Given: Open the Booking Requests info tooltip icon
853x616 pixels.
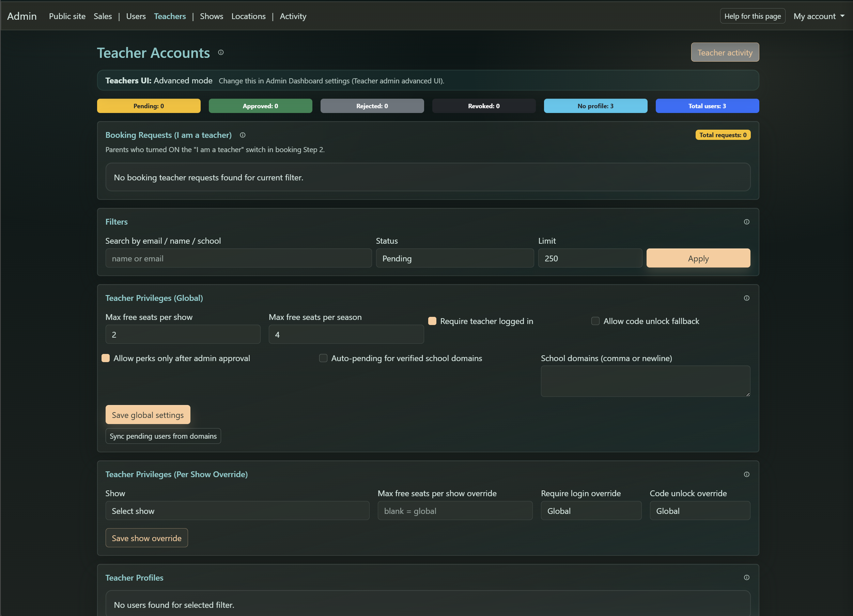Looking at the screenshot, I should 243,135.
